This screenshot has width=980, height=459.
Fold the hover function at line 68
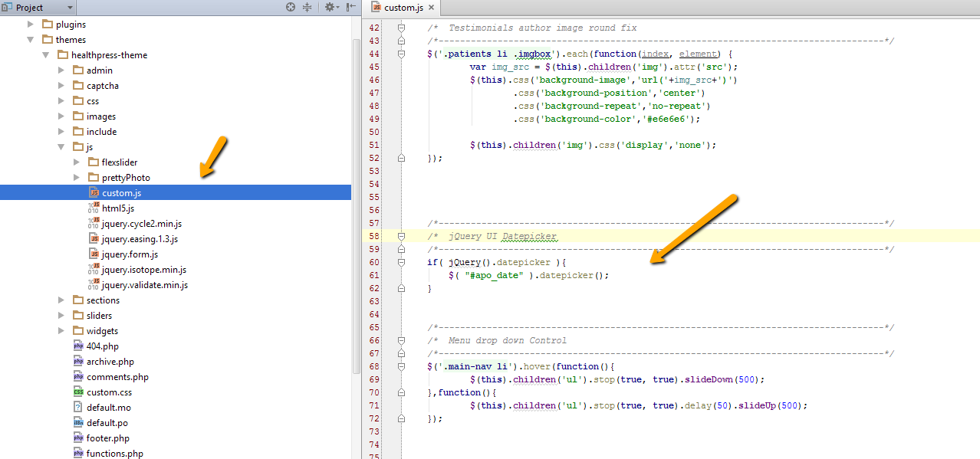(x=401, y=366)
